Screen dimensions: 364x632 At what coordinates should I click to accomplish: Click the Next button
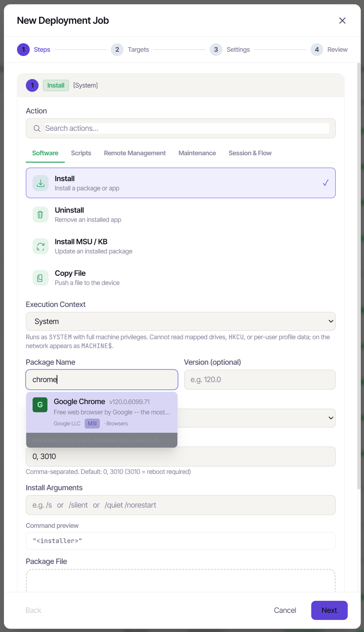pos(329,610)
